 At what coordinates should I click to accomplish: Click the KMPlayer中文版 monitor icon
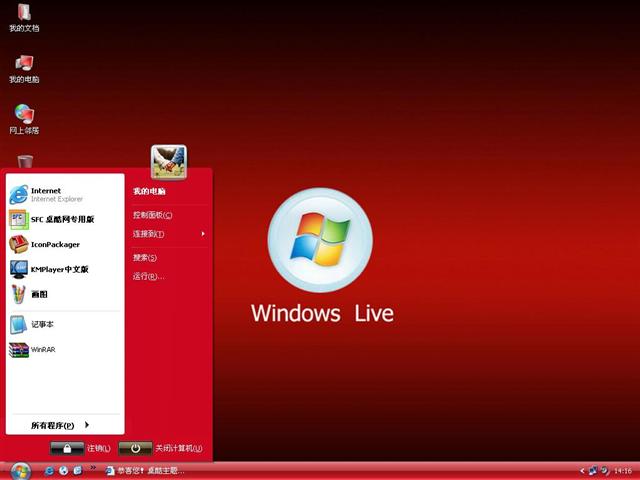click(19, 269)
